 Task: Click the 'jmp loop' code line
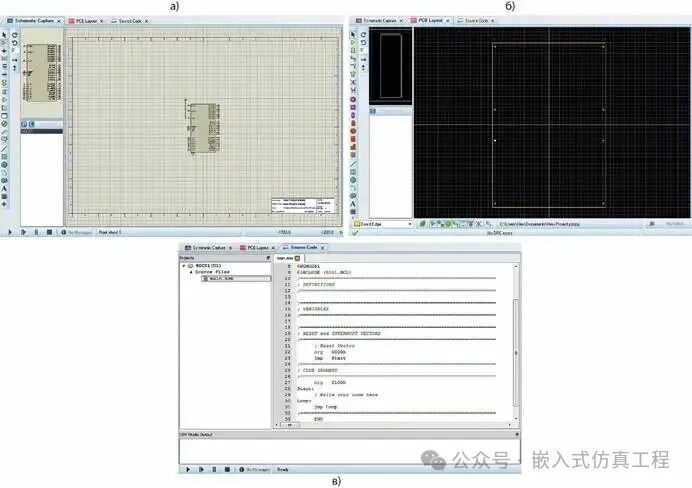point(325,407)
